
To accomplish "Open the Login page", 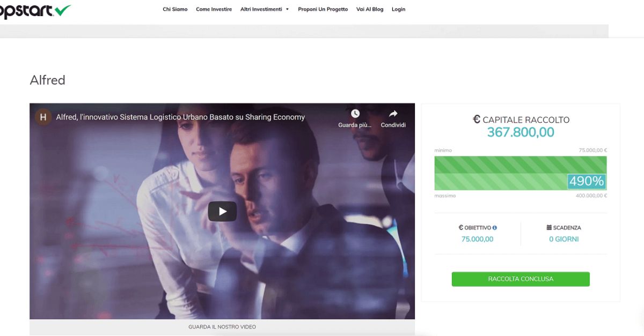I will (398, 9).
